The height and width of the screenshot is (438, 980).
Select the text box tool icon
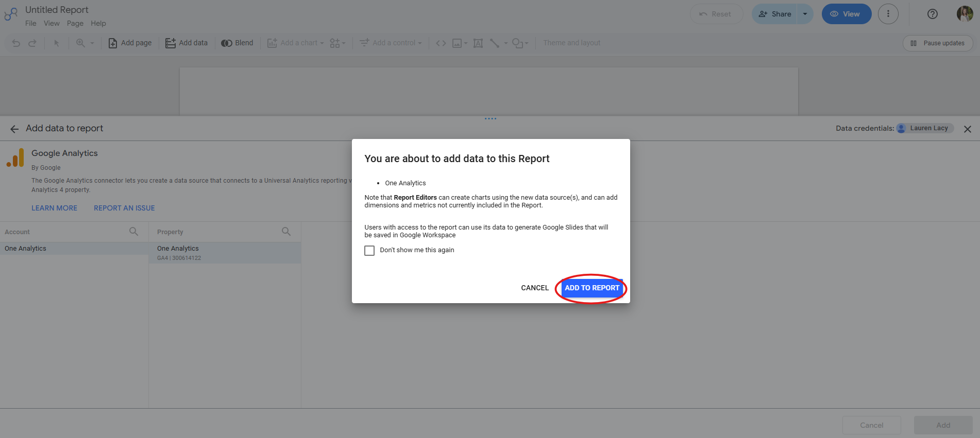click(x=478, y=43)
